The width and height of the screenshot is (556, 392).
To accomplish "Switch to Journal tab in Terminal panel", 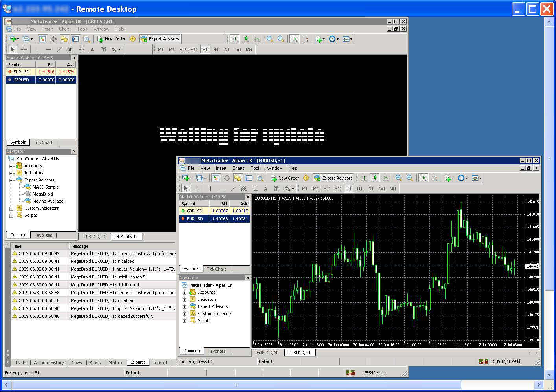I will click(x=160, y=363).
